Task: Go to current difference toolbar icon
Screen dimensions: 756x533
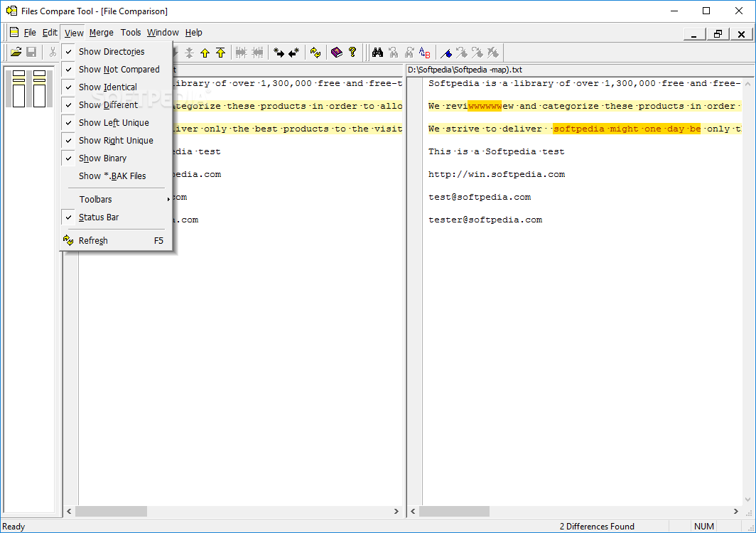Action: tap(189, 53)
